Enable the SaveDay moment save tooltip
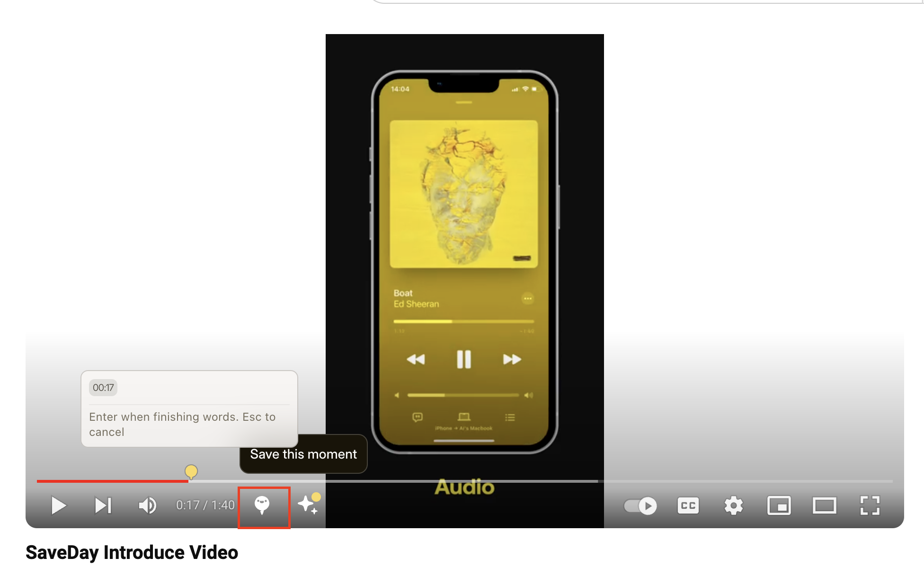Image resolution: width=924 pixels, height=567 pixels. click(263, 505)
